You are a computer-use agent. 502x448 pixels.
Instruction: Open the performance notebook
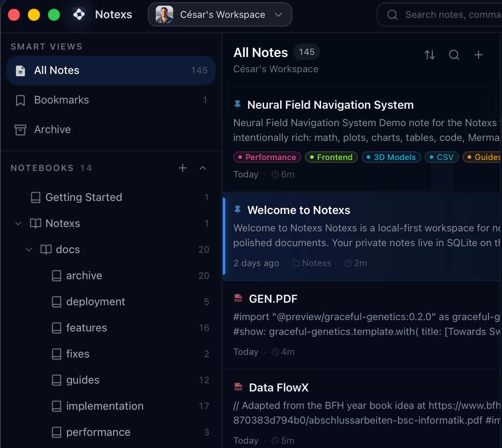[x=111, y=432]
